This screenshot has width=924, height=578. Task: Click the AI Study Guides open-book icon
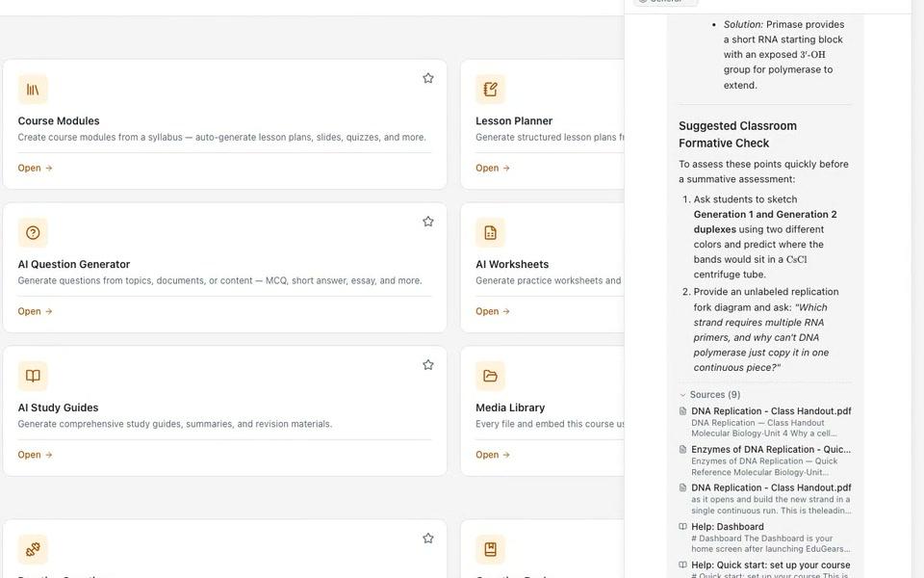tap(33, 376)
